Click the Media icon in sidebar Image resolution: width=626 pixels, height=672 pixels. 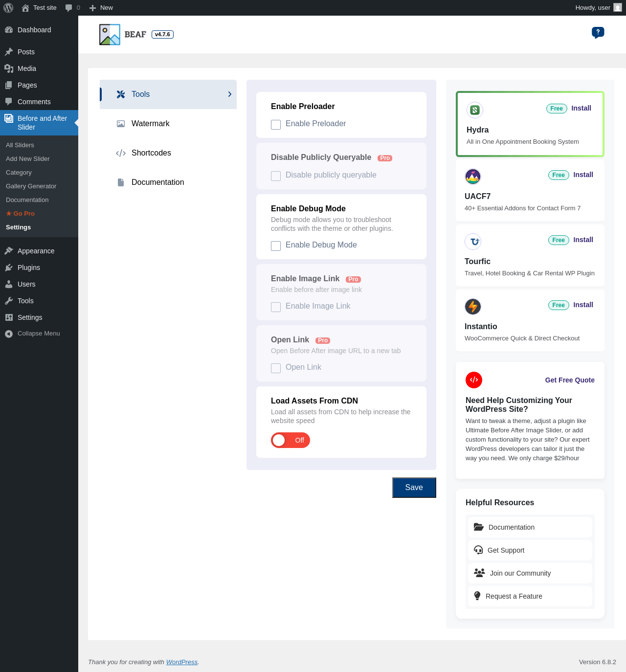pos(9,68)
